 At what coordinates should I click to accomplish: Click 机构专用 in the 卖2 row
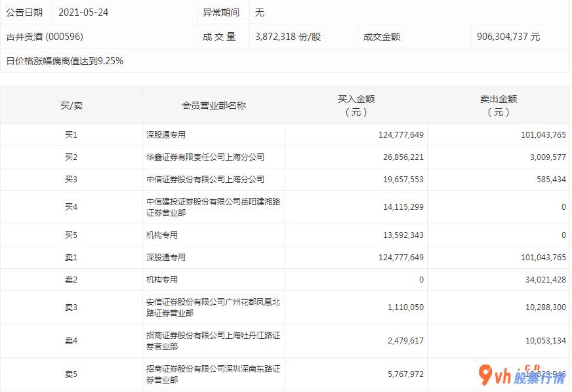click(x=162, y=280)
